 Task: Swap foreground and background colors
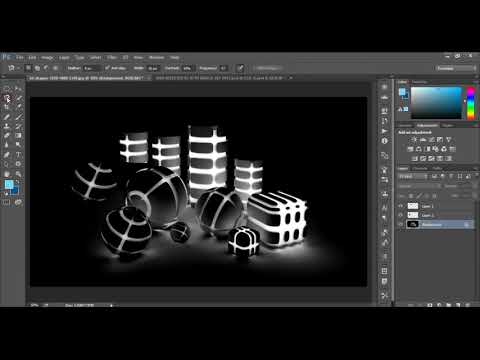[19, 182]
